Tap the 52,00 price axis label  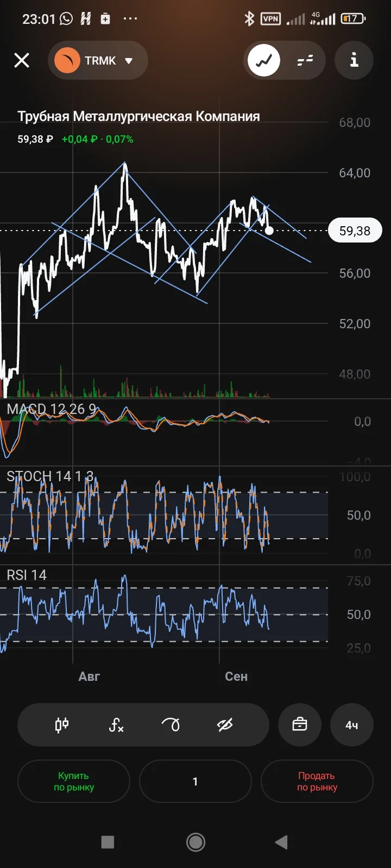coord(355,324)
